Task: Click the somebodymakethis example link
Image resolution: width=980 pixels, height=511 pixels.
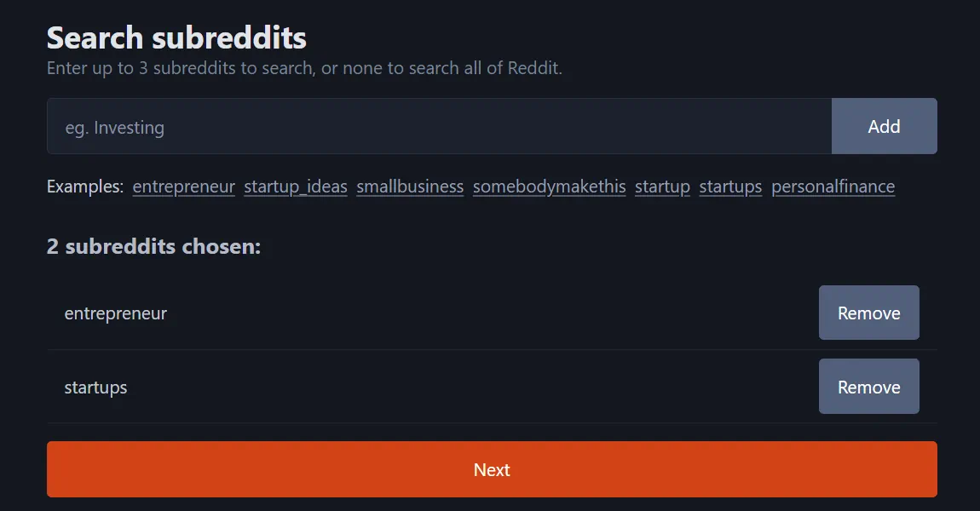Action: (549, 187)
